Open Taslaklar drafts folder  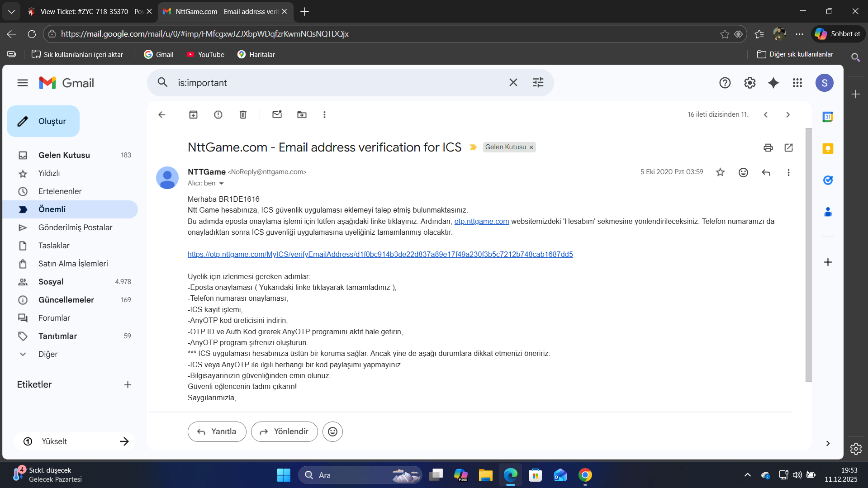pos(70,246)
